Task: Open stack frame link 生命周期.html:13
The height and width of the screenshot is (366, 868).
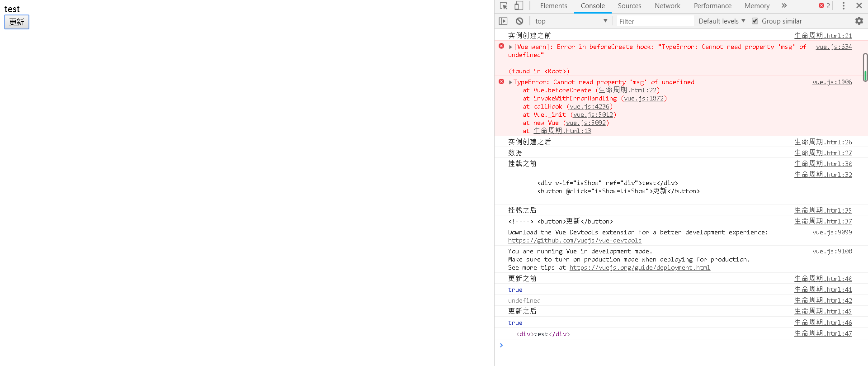Action: click(562, 131)
